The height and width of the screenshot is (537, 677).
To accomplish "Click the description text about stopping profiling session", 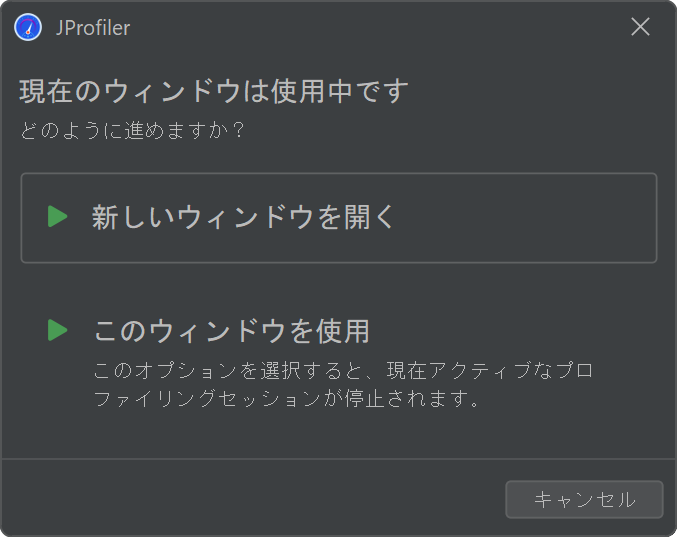I will (343, 384).
